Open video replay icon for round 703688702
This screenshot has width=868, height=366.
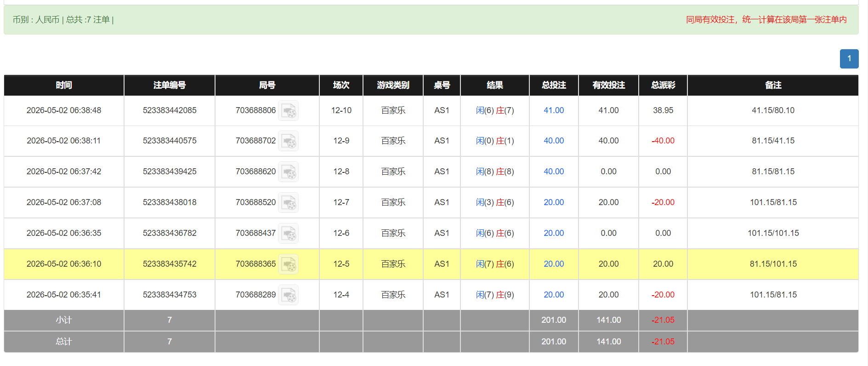289,141
